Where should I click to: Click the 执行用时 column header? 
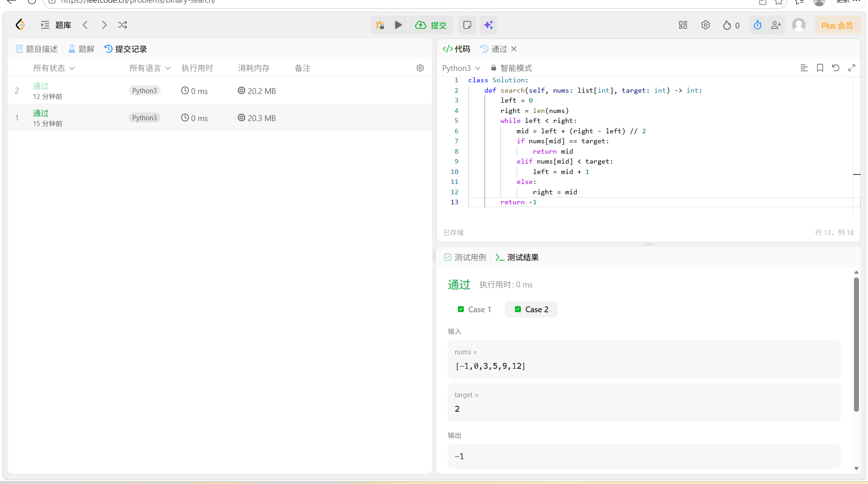click(x=197, y=68)
